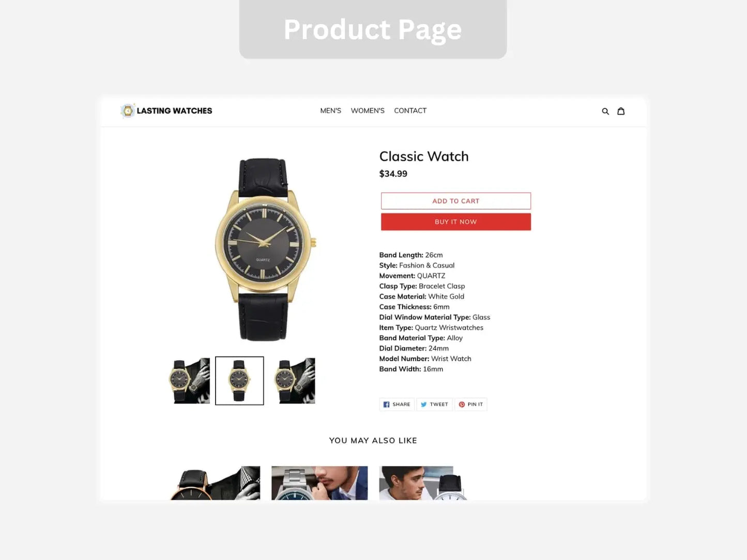
Task: Open the search icon in header
Action: pyautogui.click(x=605, y=111)
